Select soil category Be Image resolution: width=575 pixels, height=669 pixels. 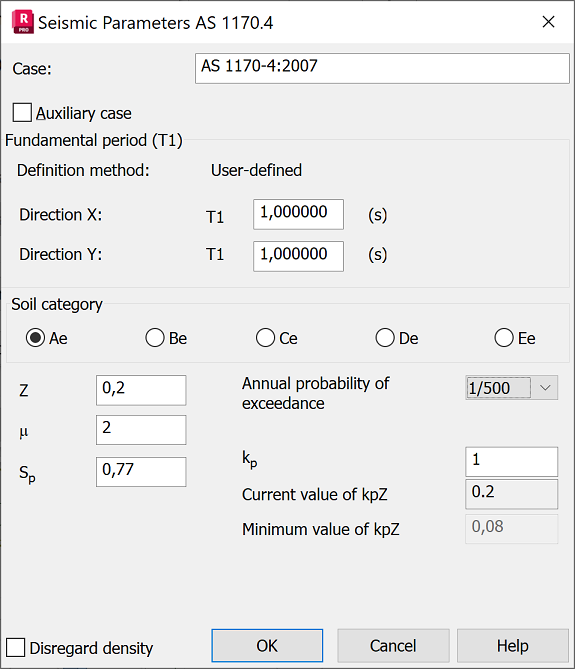coord(155,338)
